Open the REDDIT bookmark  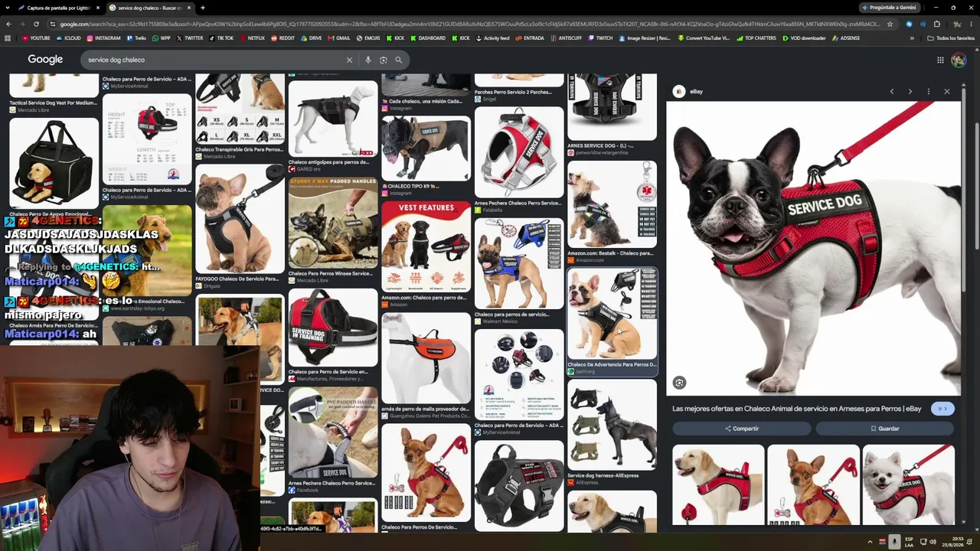(x=283, y=38)
